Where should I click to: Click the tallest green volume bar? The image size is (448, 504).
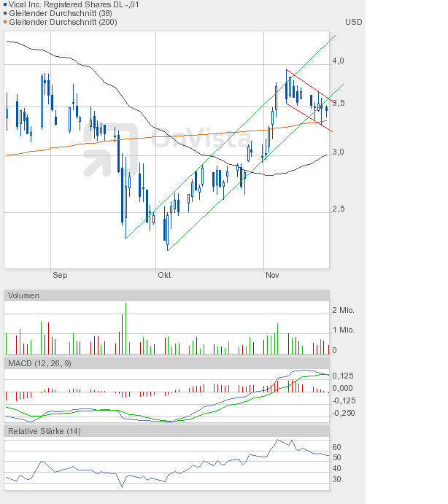tap(125, 328)
